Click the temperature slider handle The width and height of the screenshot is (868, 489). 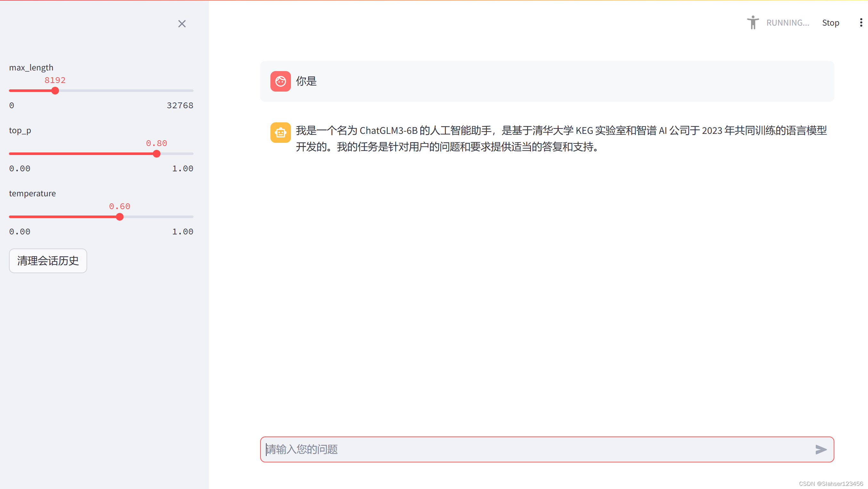pos(120,217)
